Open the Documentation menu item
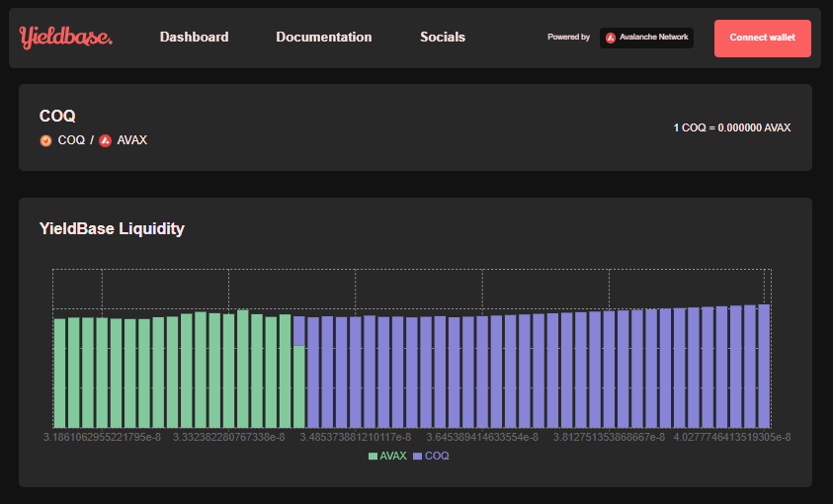The image size is (833, 504). tap(324, 38)
